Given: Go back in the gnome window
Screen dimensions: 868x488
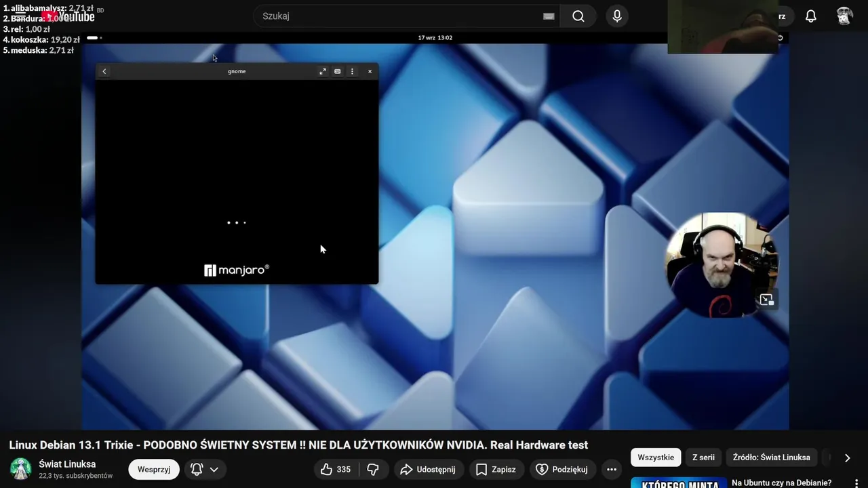Looking at the screenshot, I should (104, 71).
